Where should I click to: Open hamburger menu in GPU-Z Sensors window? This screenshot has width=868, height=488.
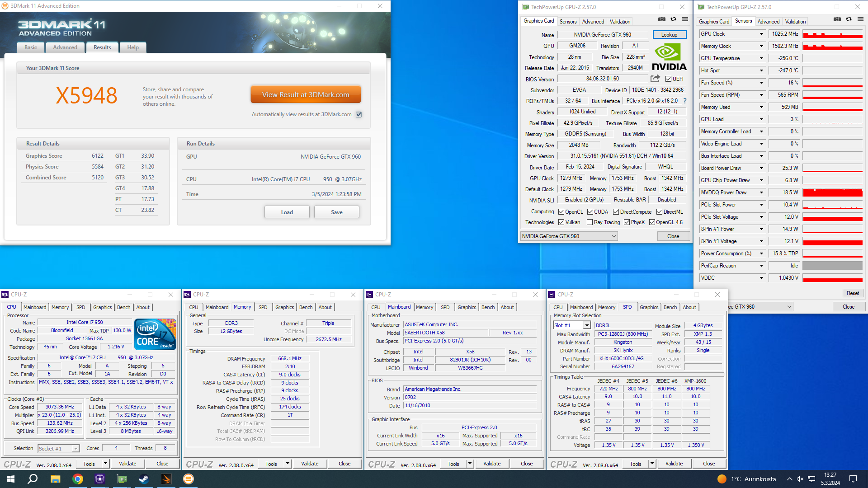860,19
